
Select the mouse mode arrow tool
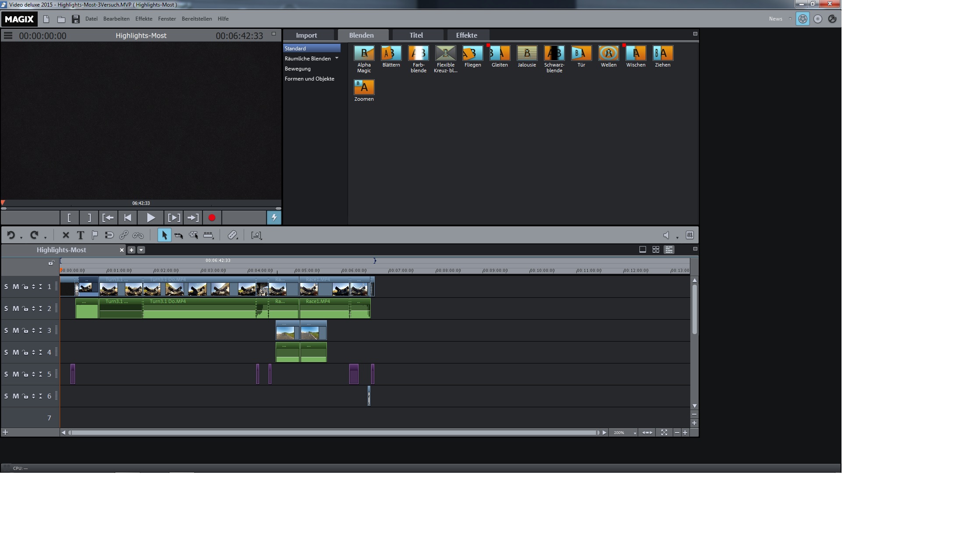pos(164,235)
